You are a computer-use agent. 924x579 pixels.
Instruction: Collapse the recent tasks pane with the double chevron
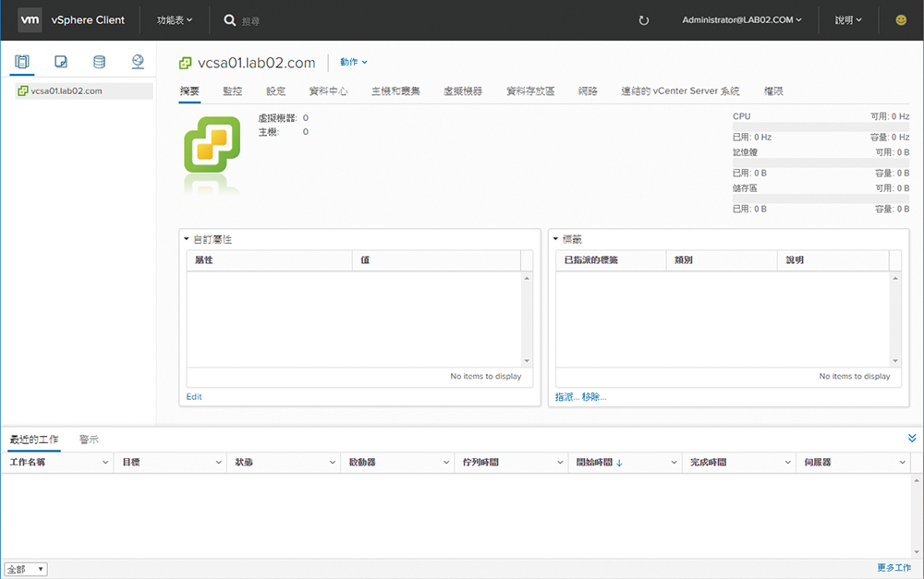pos(912,438)
